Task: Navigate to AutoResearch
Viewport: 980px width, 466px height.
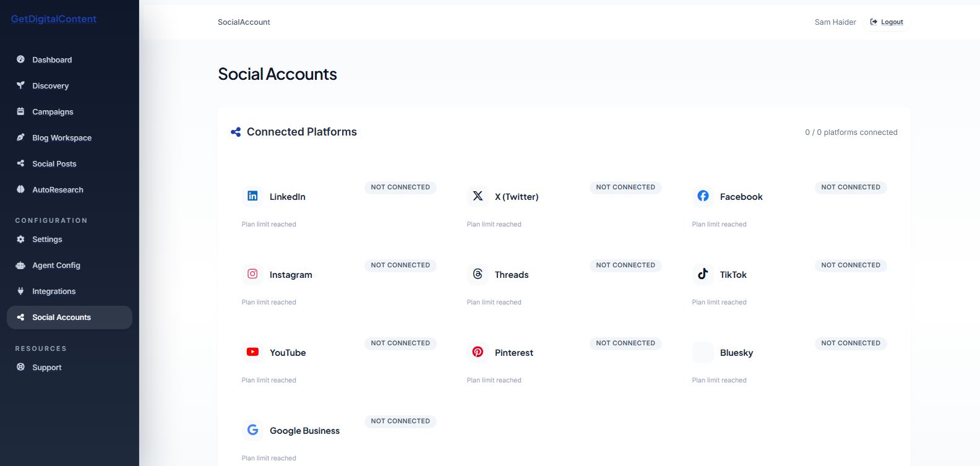Action: pyautogui.click(x=69, y=189)
